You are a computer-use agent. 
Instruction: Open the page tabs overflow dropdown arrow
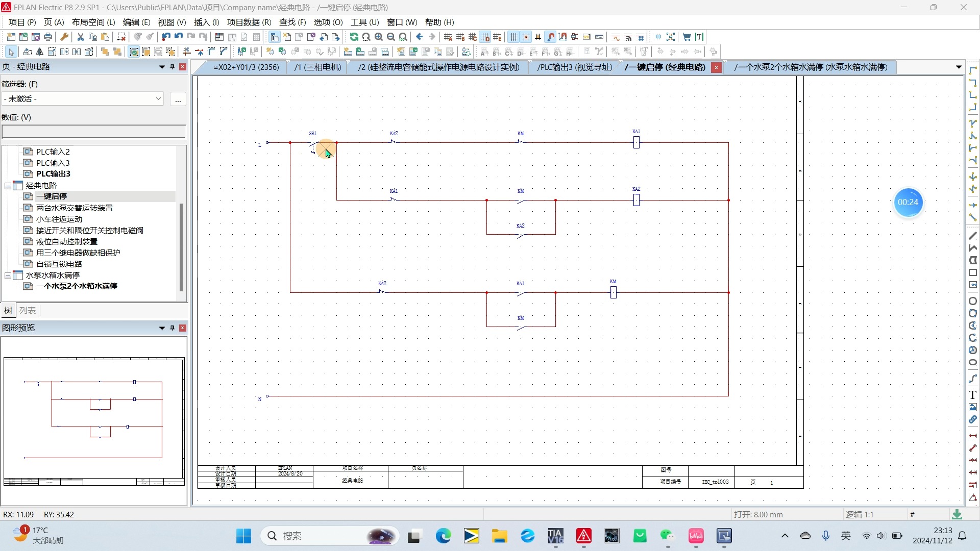tap(958, 67)
